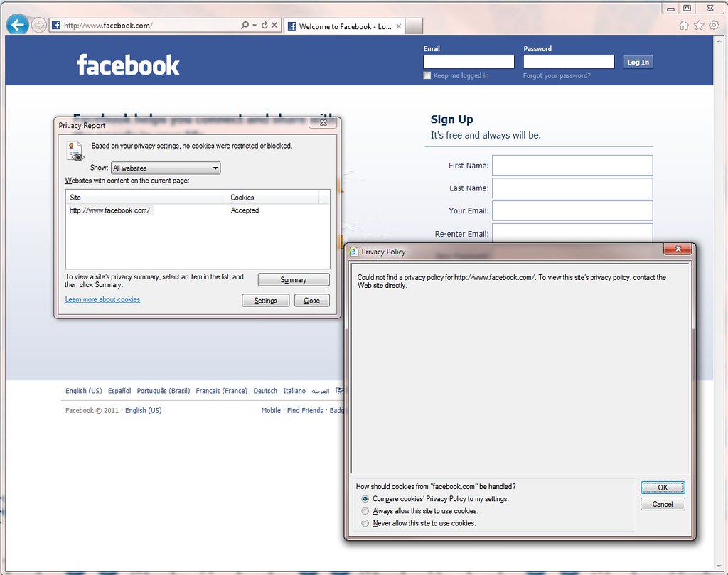Viewport: 728px width, 575px height.
Task: Click the Site column header
Action: coord(146,198)
